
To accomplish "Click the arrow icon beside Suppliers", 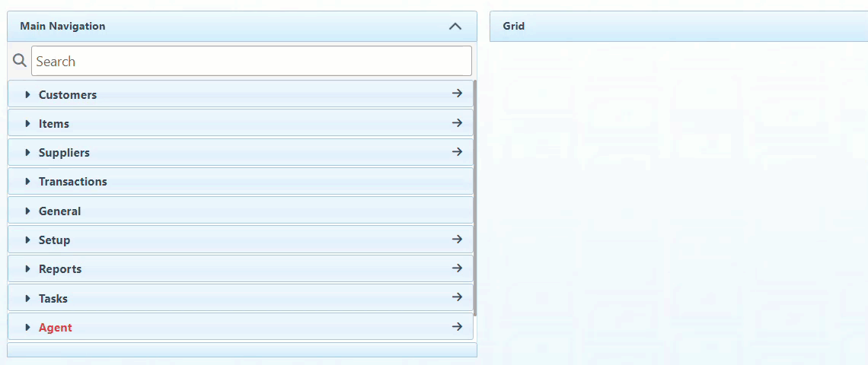I will tap(457, 151).
